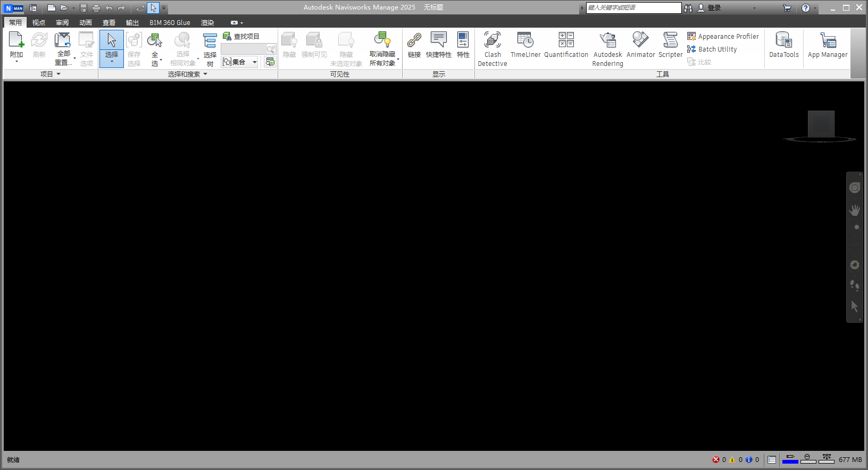Click the Print quick access icon
The image size is (868, 470).
(96, 8)
